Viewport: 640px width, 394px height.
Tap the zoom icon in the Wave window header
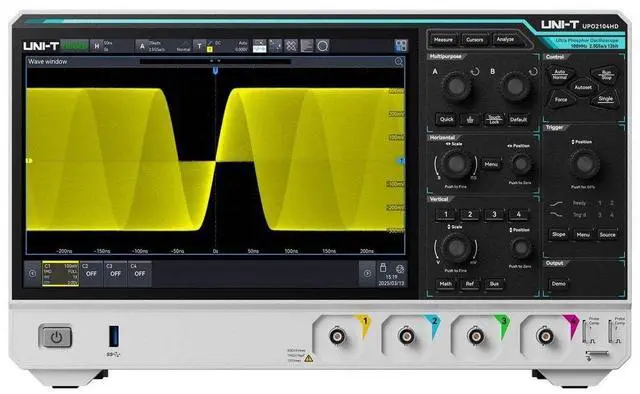click(x=399, y=62)
